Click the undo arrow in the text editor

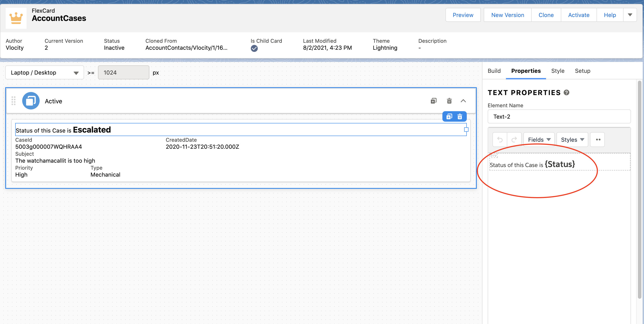(x=500, y=140)
